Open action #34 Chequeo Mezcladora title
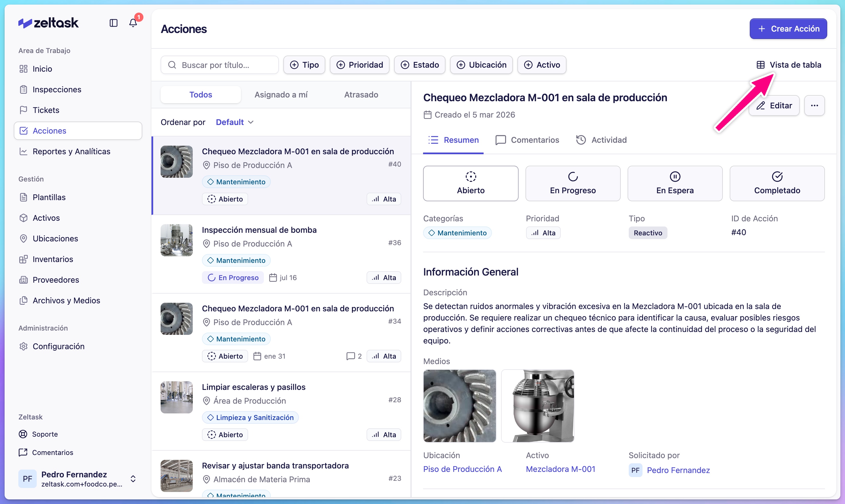Viewport: 845px width, 504px height. tap(298, 308)
